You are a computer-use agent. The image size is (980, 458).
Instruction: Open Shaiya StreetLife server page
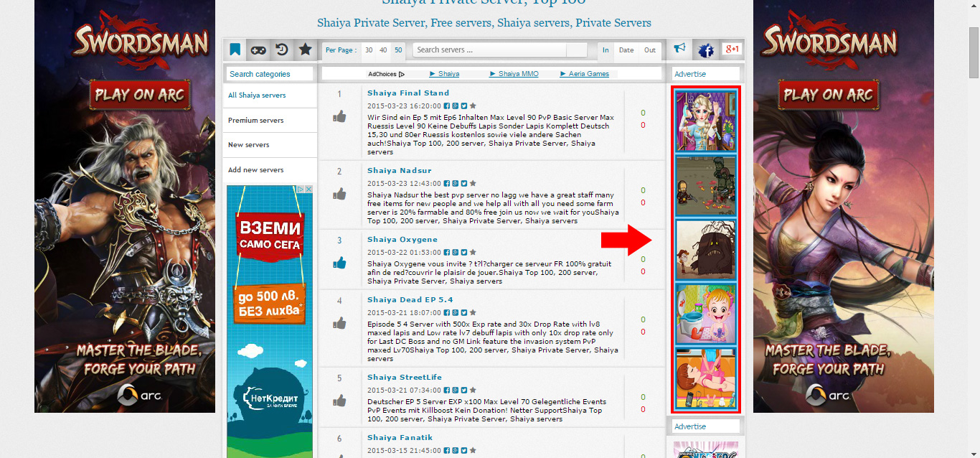click(405, 377)
